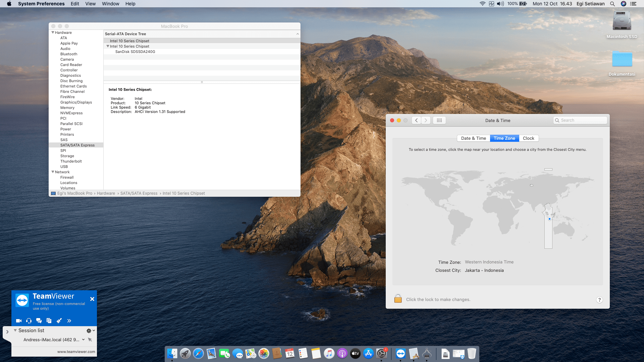Open the TeamViewer chat bubbles icon
The height and width of the screenshot is (362, 644).
(39, 321)
